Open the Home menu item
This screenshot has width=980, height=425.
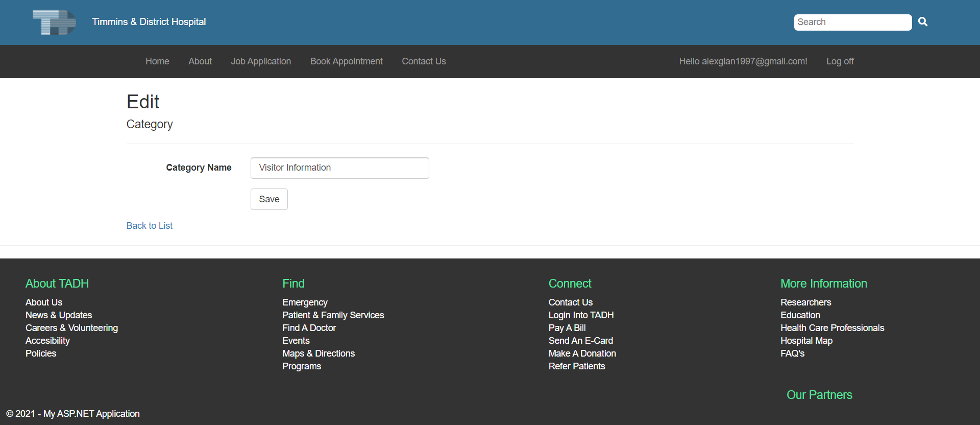(157, 61)
